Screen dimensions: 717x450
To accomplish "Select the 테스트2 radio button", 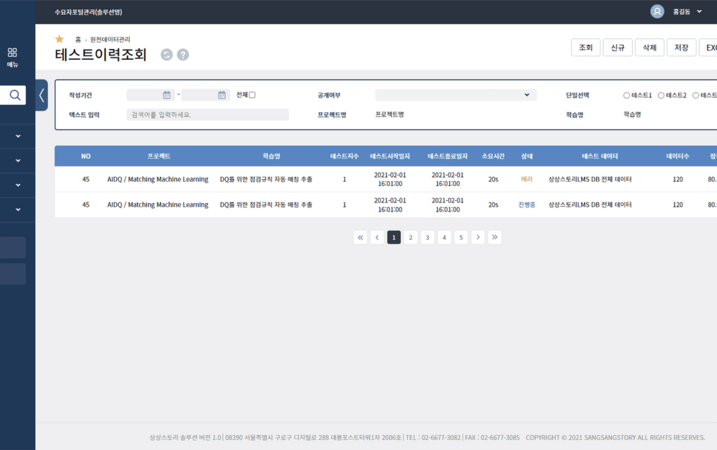I will click(661, 95).
